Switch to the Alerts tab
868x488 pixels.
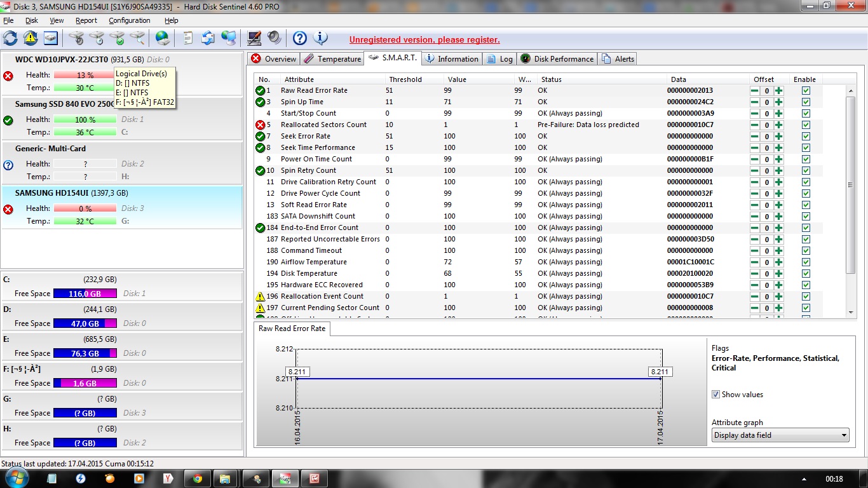[x=617, y=59]
